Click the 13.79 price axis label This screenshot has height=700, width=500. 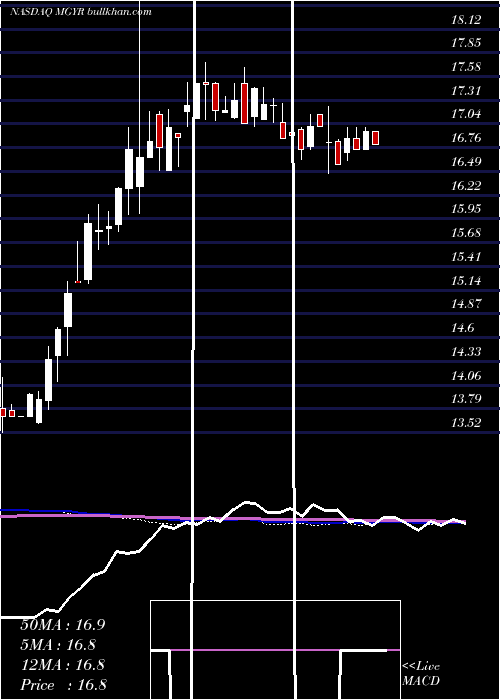[467, 399]
